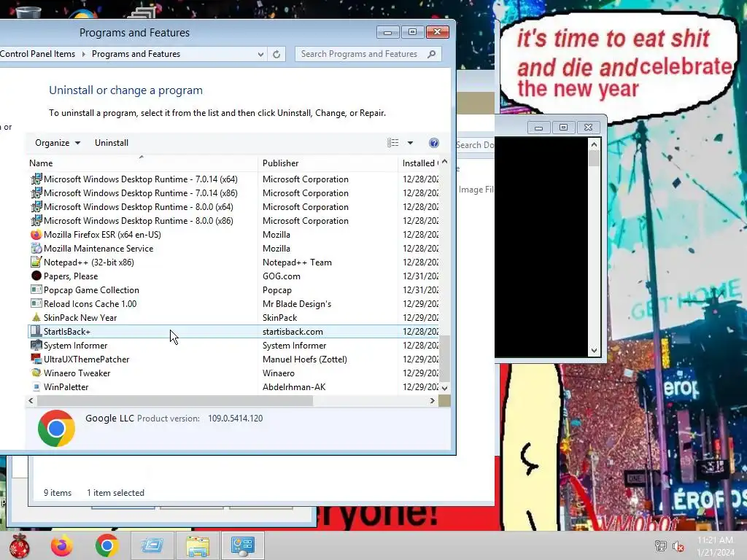The image size is (747, 560).
Task: Click the black window's scroll up arrow
Action: [594, 144]
